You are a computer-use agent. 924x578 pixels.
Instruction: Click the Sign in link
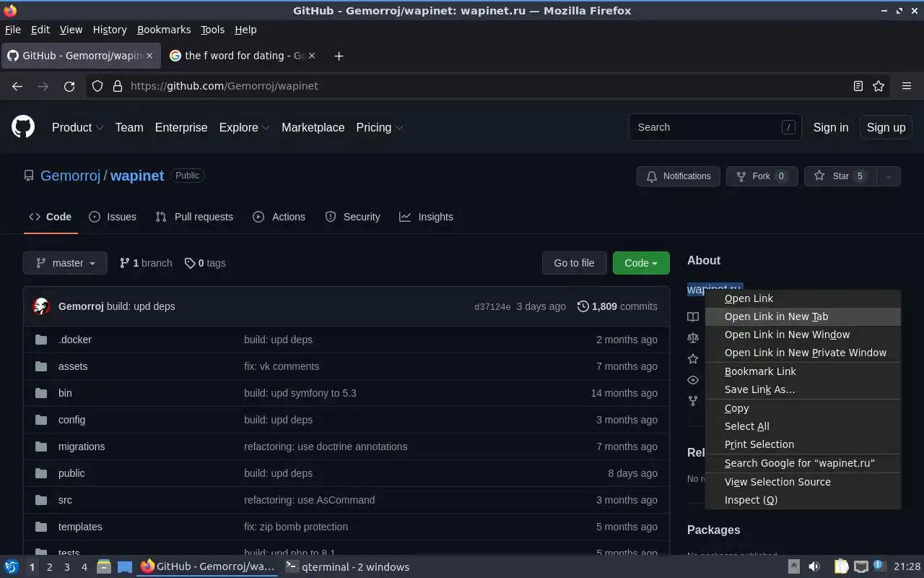coord(831,127)
